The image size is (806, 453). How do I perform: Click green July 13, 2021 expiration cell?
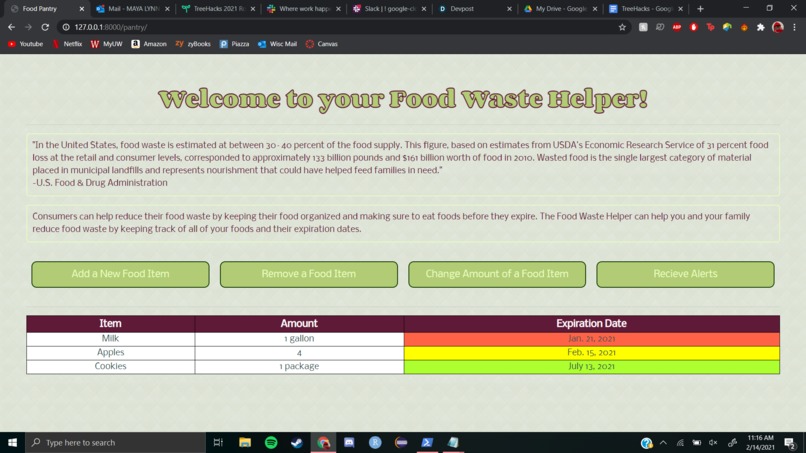pos(592,366)
